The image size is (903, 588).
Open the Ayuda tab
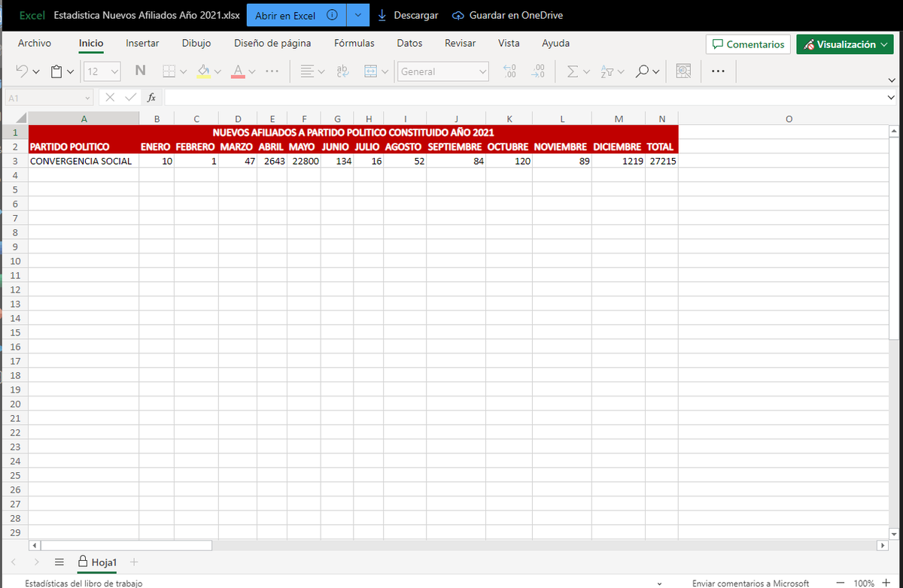click(556, 44)
